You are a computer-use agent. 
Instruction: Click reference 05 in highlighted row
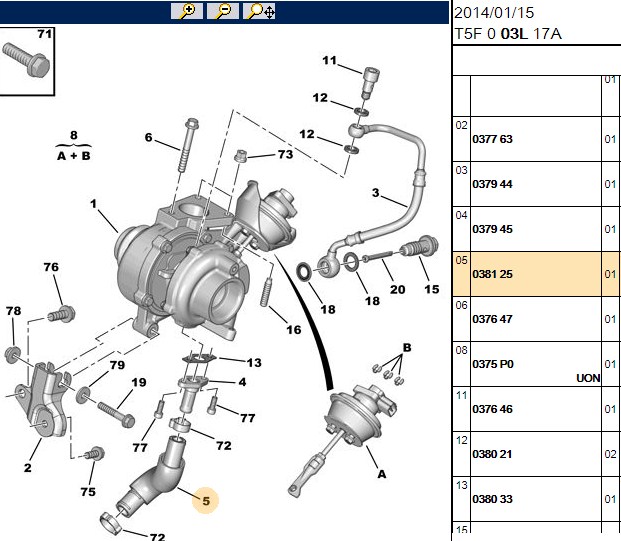coord(461,260)
